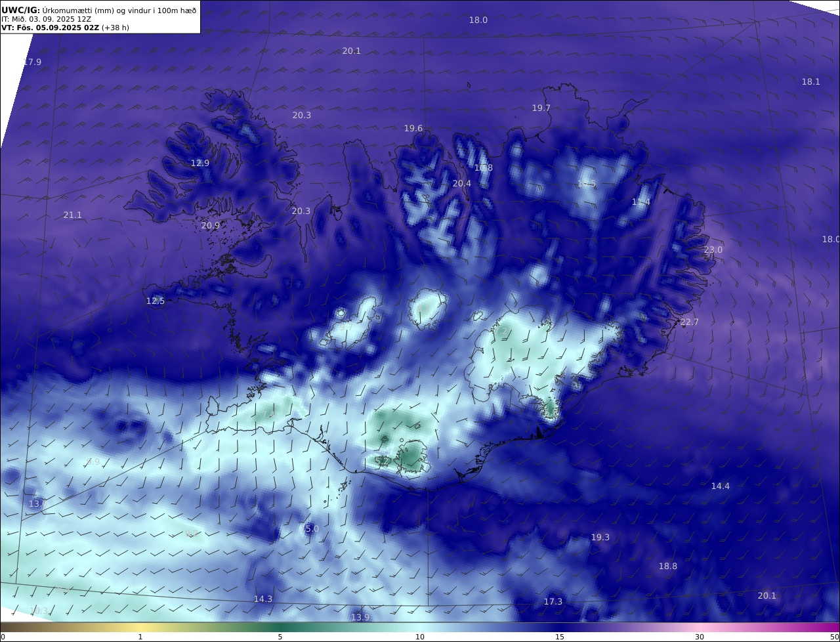Click the 19.6 value on the map
This screenshot has height=642, width=840.
[x=413, y=128]
